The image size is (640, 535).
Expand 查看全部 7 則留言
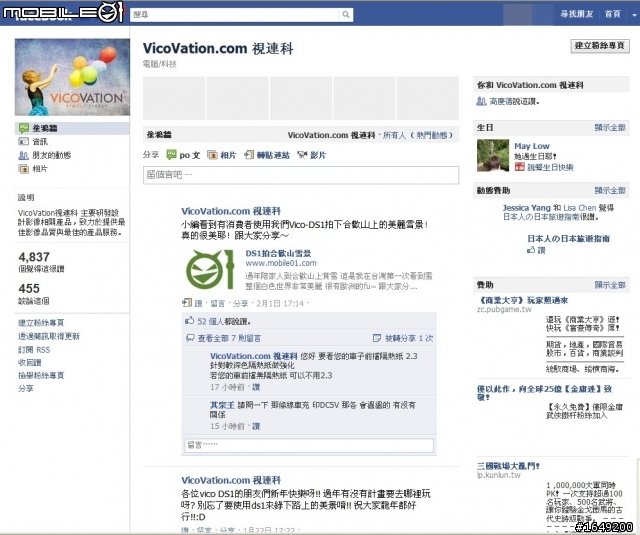[x=229, y=338]
